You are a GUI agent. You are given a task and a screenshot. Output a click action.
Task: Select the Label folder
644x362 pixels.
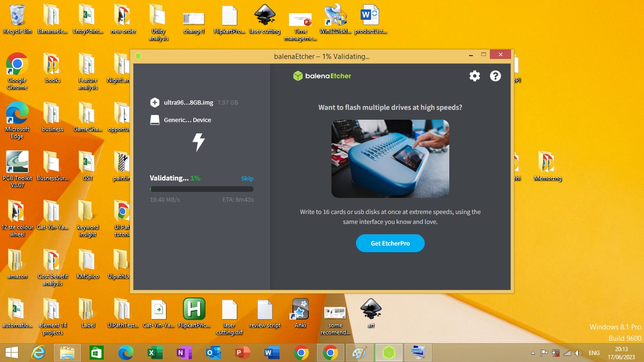pyautogui.click(x=88, y=313)
